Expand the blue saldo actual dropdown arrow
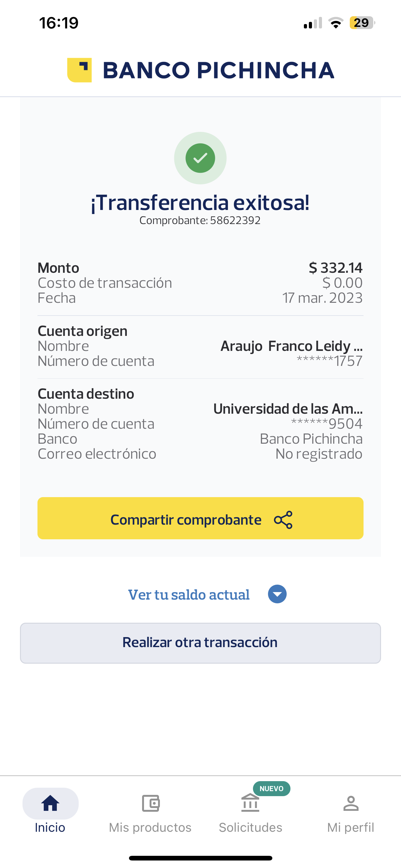 (277, 594)
